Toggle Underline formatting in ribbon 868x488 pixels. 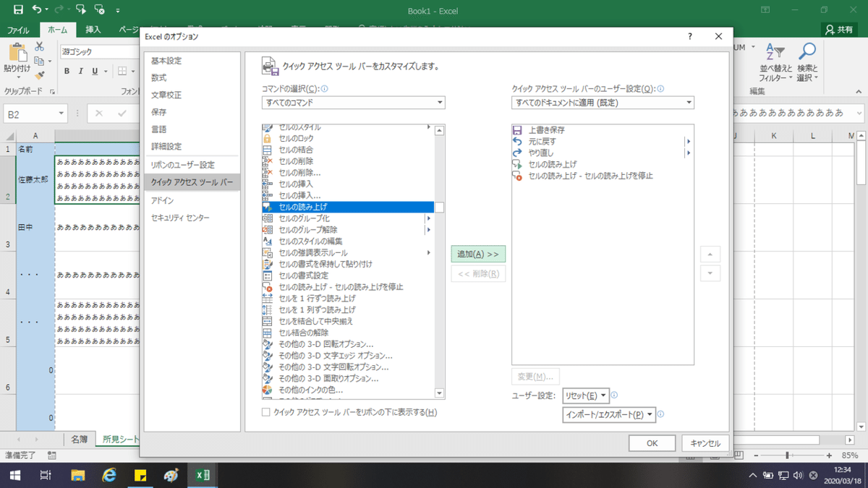pos(95,71)
